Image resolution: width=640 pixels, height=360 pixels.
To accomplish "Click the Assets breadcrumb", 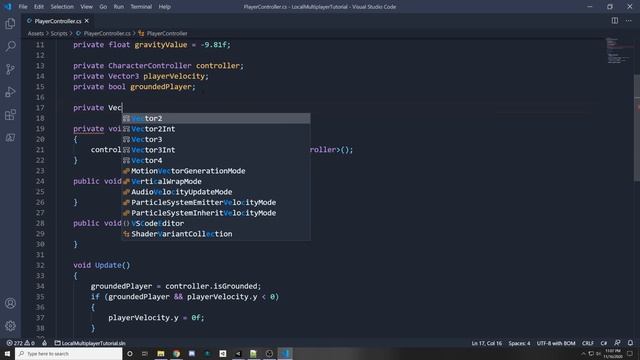I will (36, 33).
